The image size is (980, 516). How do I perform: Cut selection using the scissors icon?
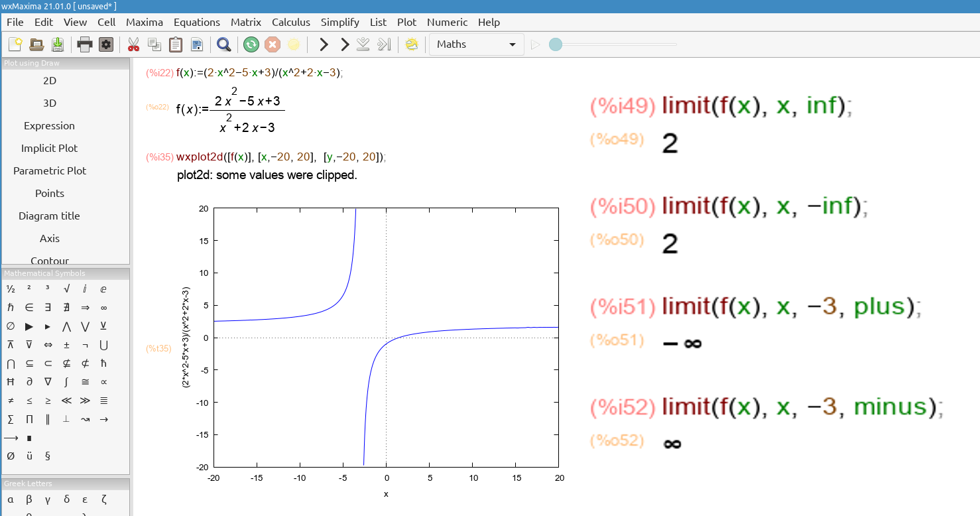(x=133, y=44)
